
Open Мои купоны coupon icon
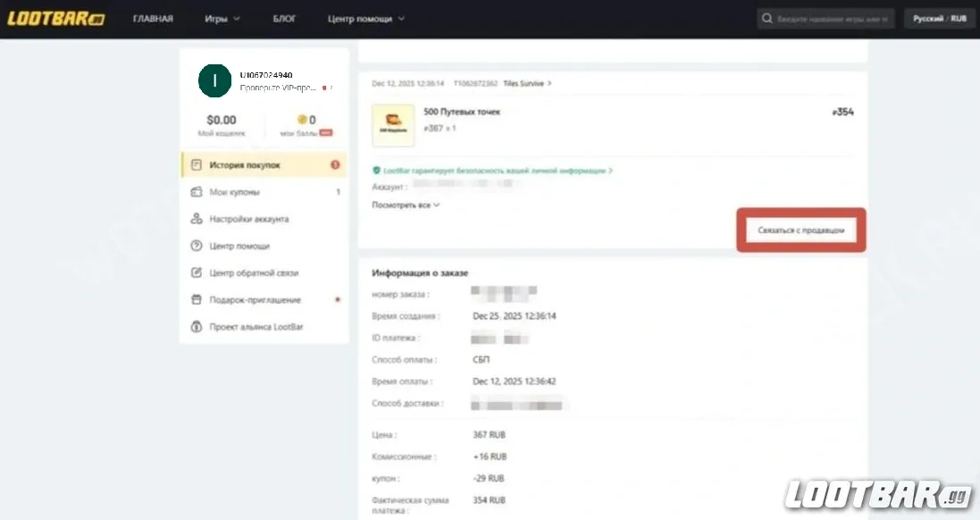[x=197, y=191]
